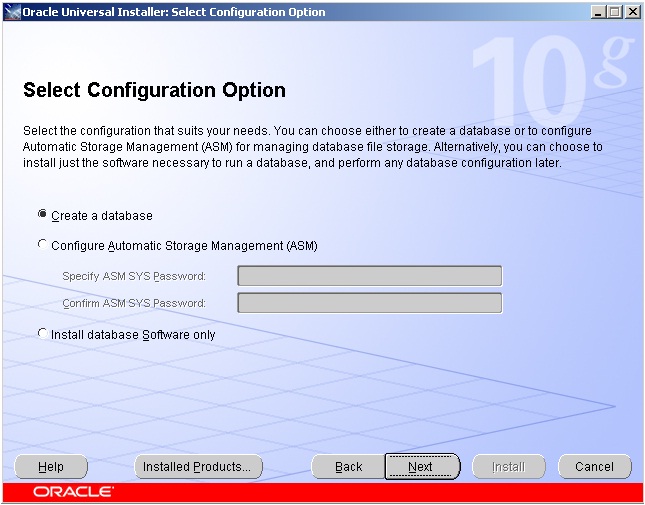645x505 pixels.
Task: Open the Help button
Action: (x=51, y=466)
